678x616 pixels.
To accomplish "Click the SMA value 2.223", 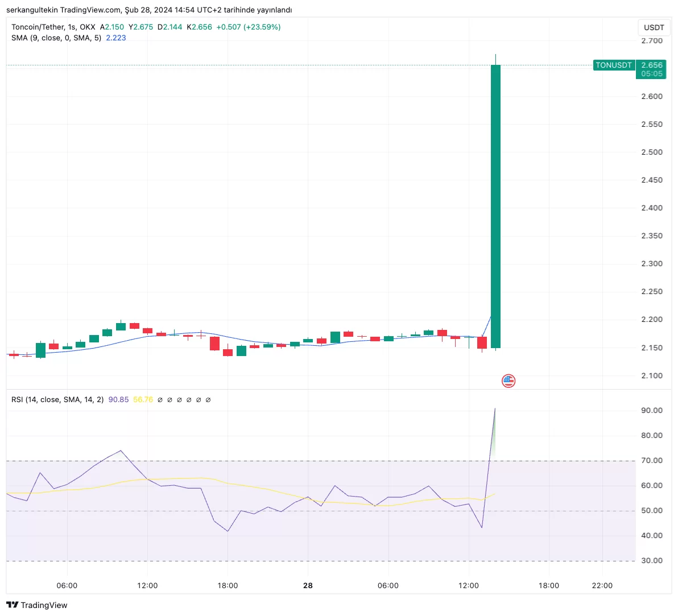I will (116, 38).
